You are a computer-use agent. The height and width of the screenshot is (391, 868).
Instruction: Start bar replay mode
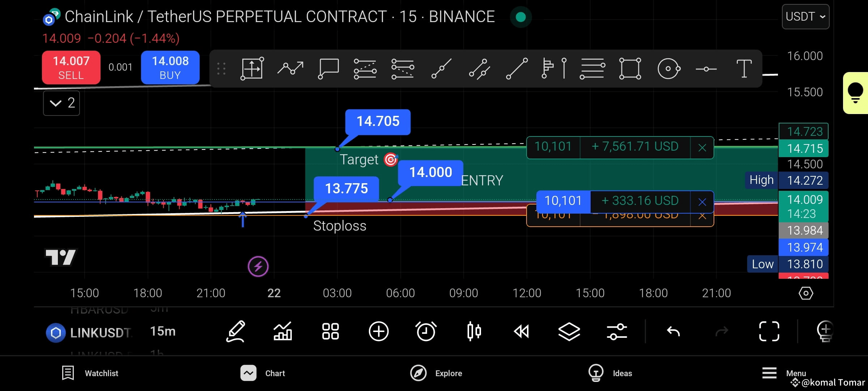click(x=522, y=331)
